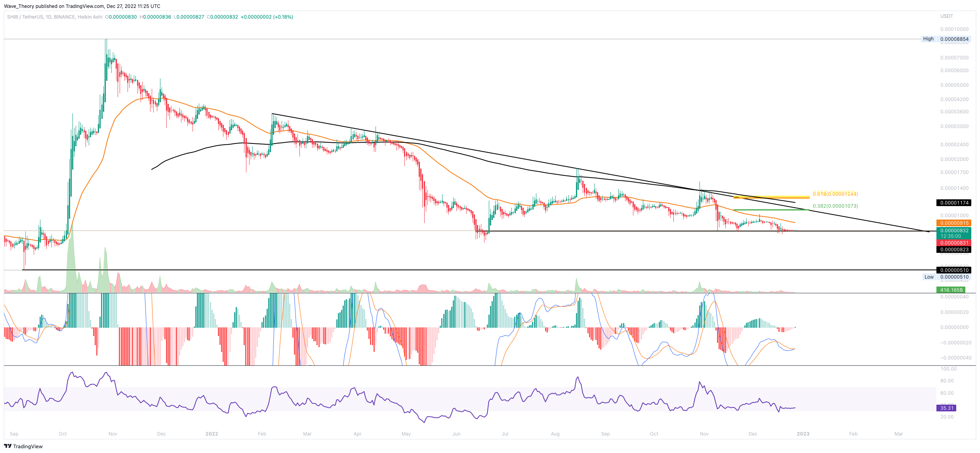Click the black 0.00000823 price label
980x453 pixels.
pos(954,250)
